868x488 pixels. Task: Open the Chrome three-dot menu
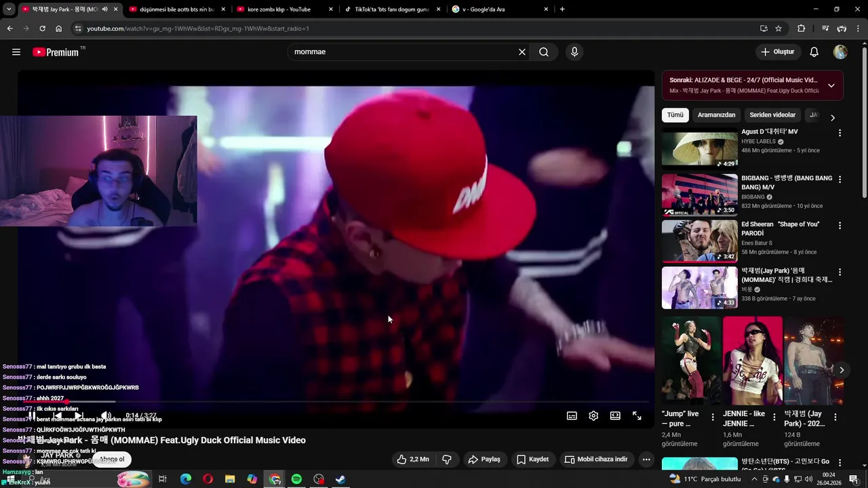click(x=859, y=28)
